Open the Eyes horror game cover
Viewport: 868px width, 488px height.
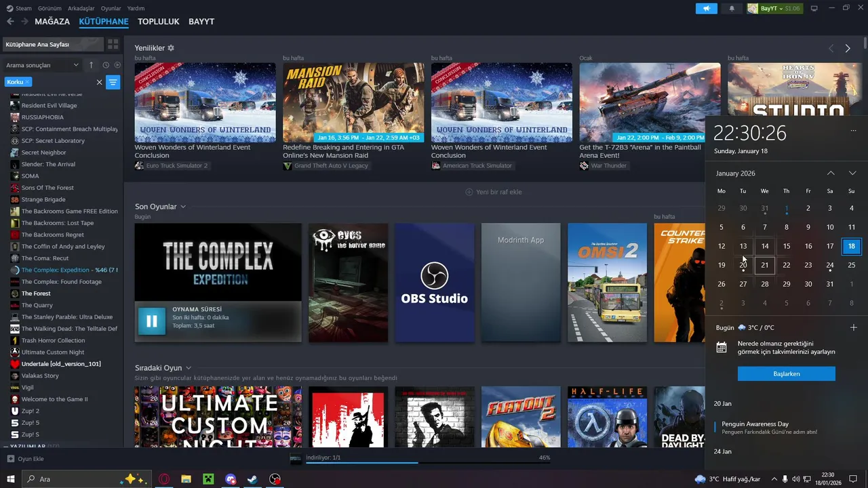tap(348, 283)
